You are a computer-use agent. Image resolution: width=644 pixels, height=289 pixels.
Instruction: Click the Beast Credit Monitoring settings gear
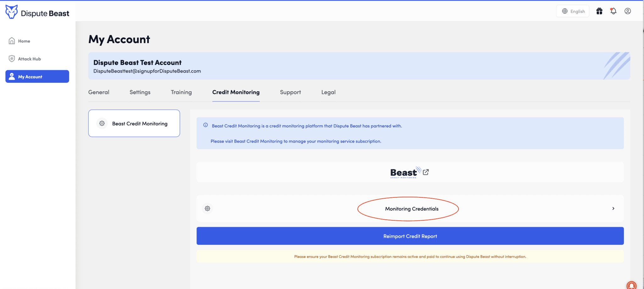click(102, 123)
